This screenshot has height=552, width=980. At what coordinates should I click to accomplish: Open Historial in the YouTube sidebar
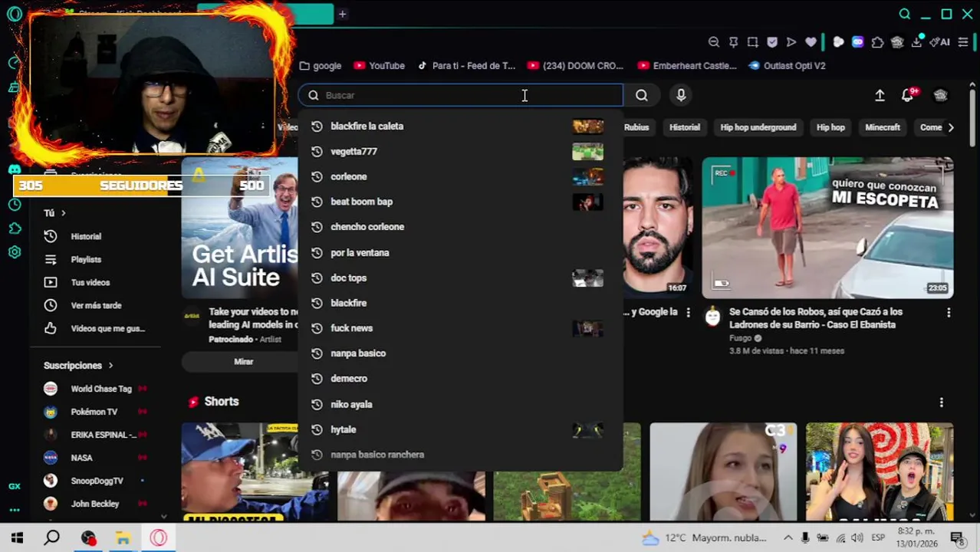(x=86, y=237)
